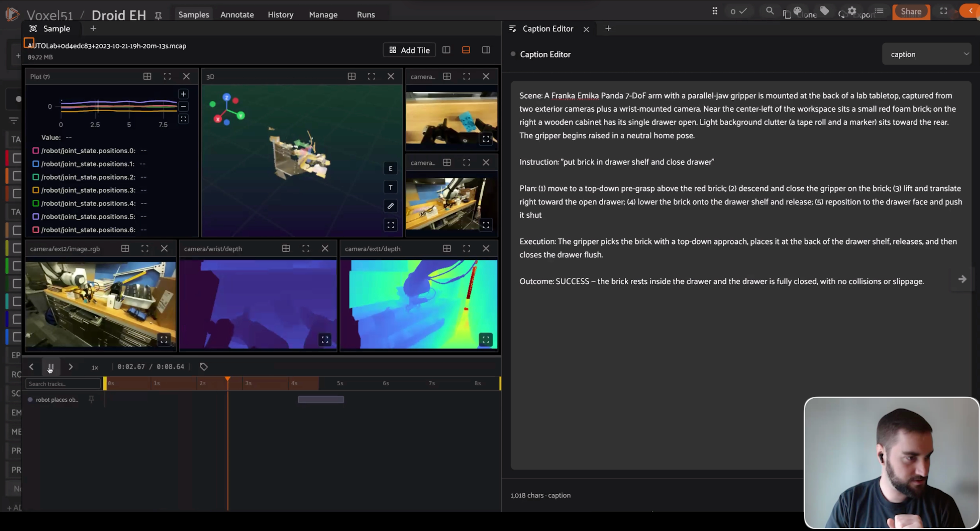Click the Voxel51 logo icon
980x531 pixels.
(12, 14)
